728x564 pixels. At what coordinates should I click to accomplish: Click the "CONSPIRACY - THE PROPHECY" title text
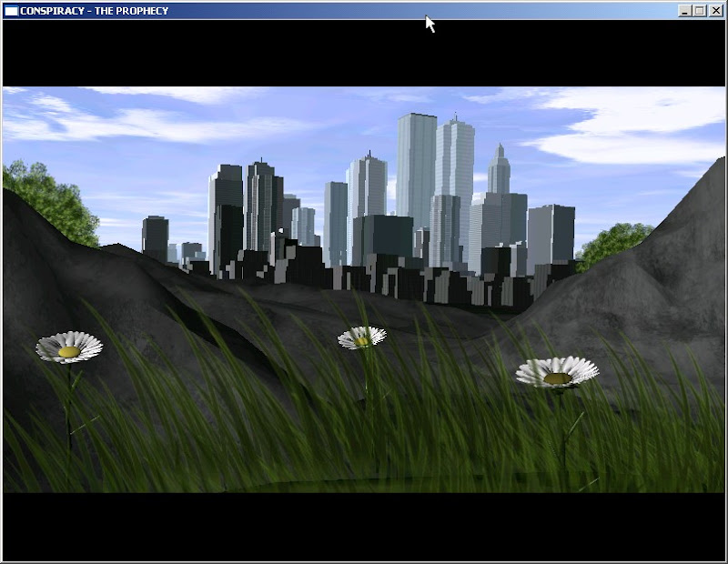(x=95, y=11)
